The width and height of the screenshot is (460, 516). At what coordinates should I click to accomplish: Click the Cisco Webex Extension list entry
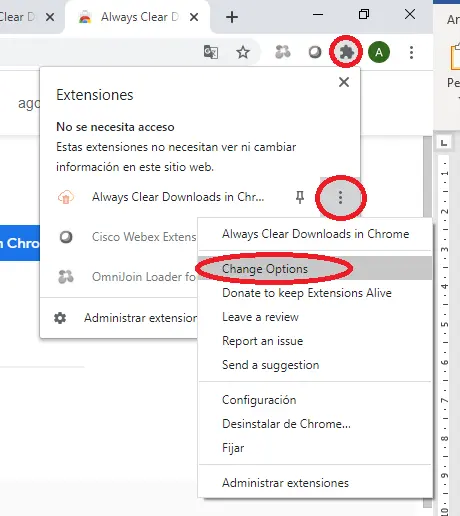coord(144,237)
